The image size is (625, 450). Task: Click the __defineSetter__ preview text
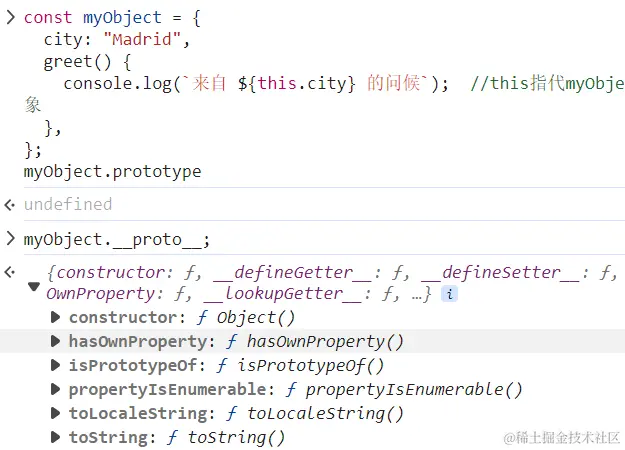pos(500,273)
